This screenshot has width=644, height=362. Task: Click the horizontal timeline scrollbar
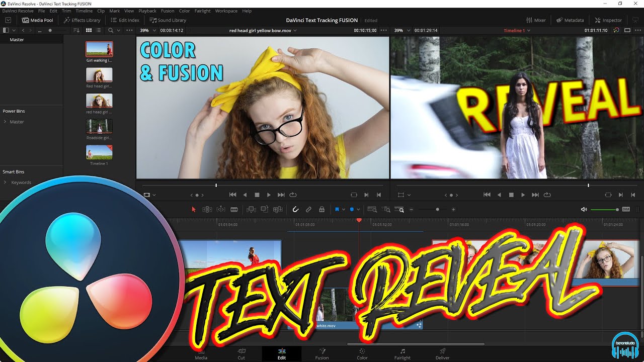[x=416, y=344]
